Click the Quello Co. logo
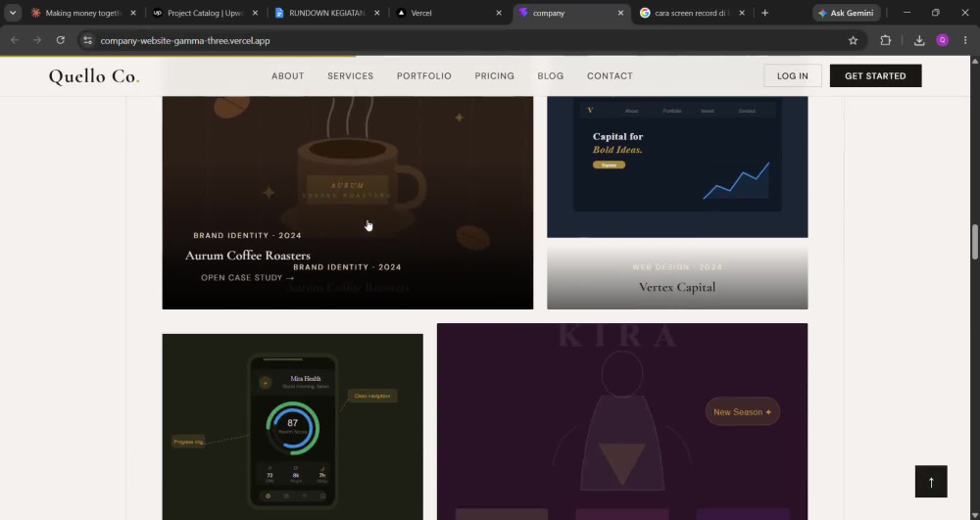 [94, 76]
